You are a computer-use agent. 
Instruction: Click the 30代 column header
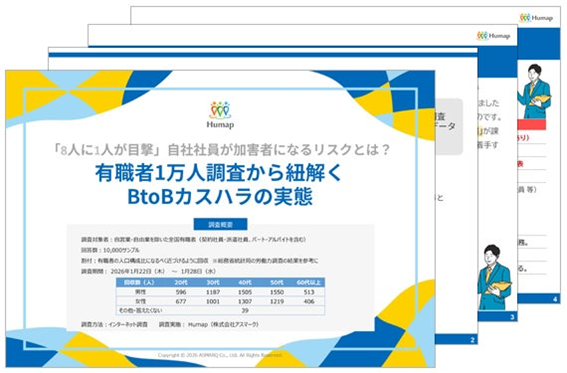click(213, 282)
